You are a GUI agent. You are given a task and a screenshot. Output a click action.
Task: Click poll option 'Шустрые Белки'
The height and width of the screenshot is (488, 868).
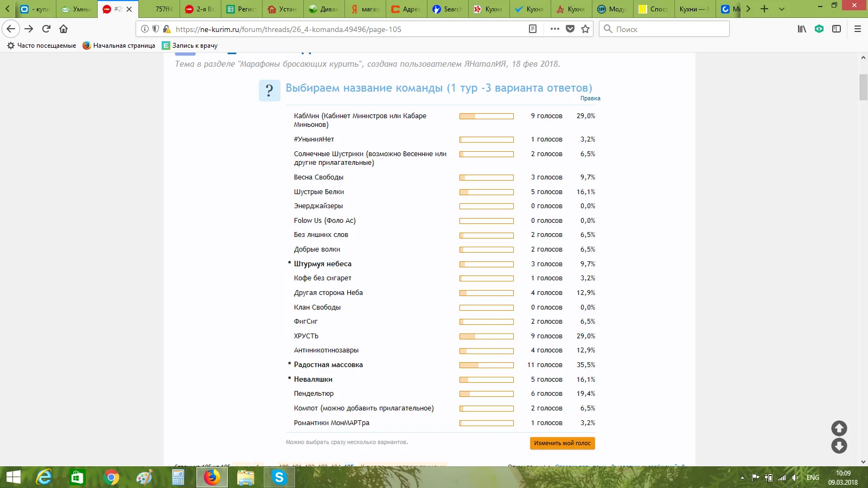319,192
